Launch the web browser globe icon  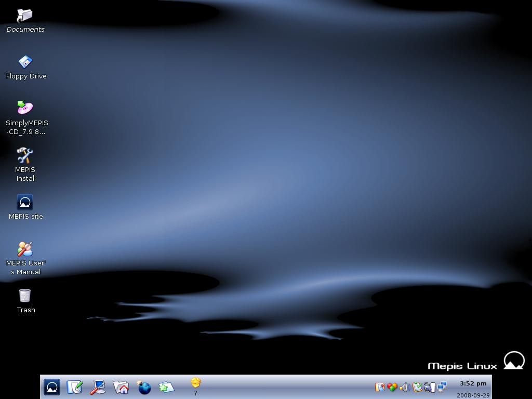pos(144,387)
